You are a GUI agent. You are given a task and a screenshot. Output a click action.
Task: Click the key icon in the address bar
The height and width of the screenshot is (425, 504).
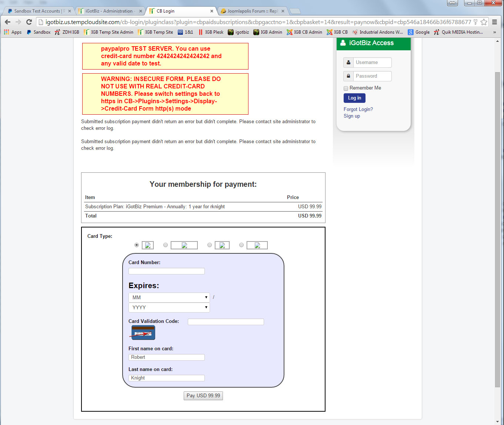click(x=475, y=22)
